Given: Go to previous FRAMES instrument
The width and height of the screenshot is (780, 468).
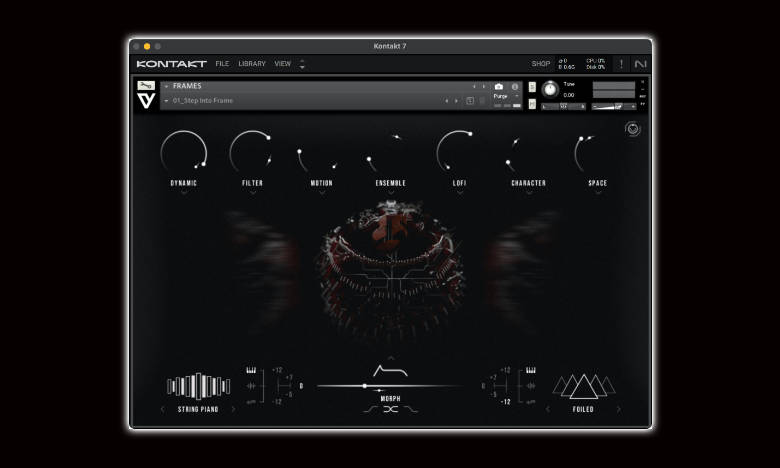Looking at the screenshot, I should coord(474,87).
